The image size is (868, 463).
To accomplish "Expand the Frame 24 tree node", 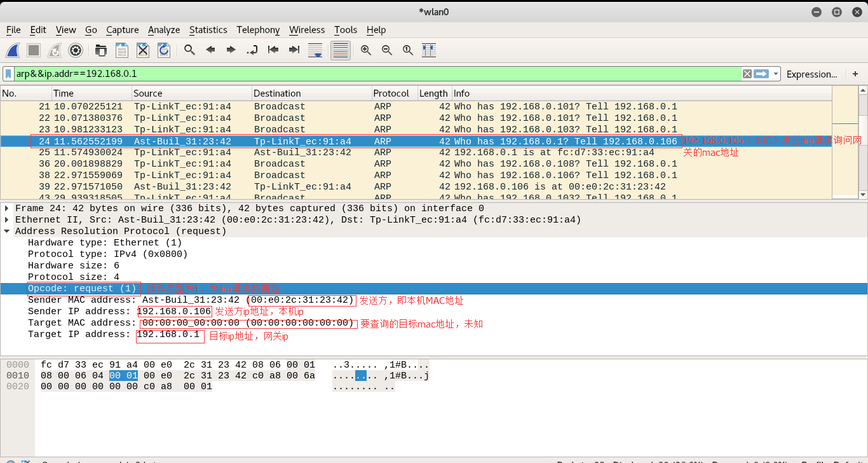I will tap(7, 209).
